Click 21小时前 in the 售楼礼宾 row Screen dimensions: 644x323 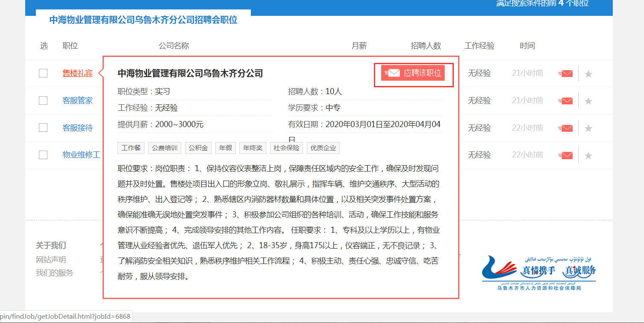(x=528, y=73)
